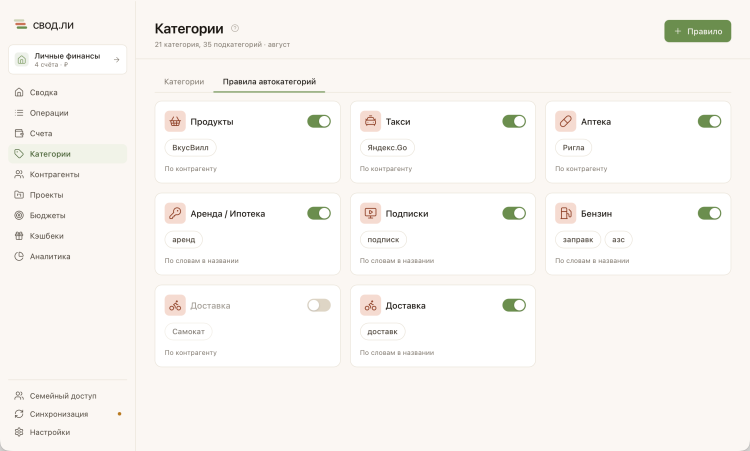The height and width of the screenshot is (451, 750).
Task: Click the Операции list icon
Action: 19,113
